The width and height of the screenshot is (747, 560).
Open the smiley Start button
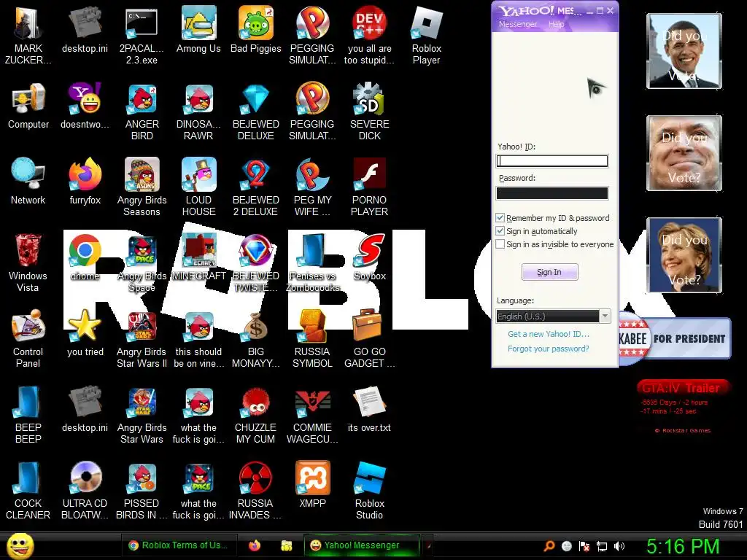pos(20,545)
